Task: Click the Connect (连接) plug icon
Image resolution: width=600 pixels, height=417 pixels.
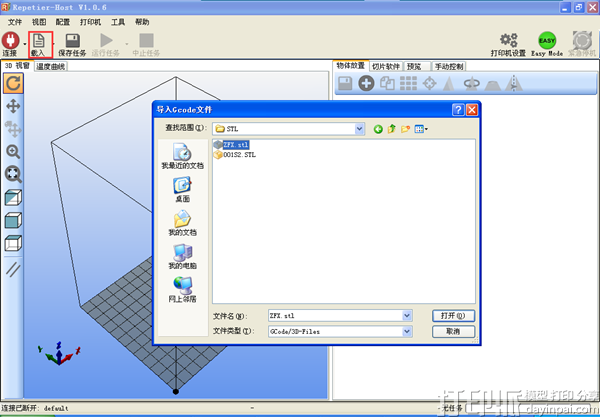Action: pos(10,41)
